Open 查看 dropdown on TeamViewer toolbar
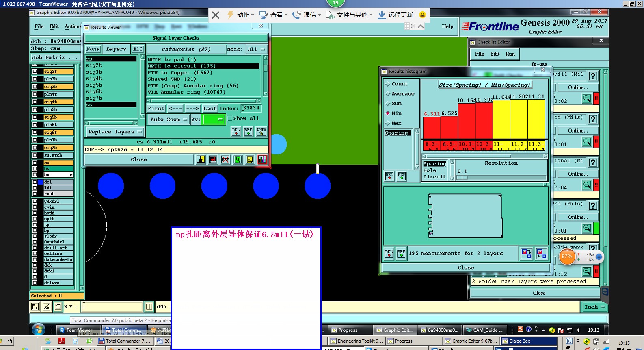This screenshot has height=350, width=644. pyautogui.click(x=273, y=15)
